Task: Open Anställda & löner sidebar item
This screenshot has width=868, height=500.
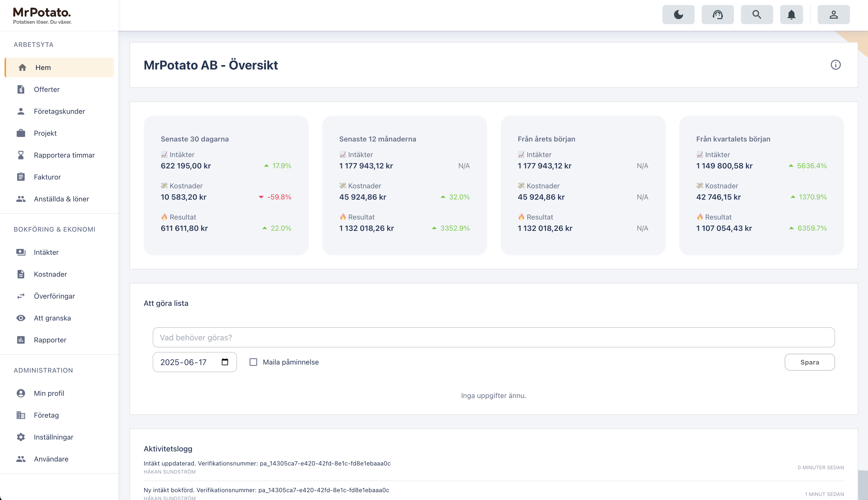Action: (x=61, y=199)
